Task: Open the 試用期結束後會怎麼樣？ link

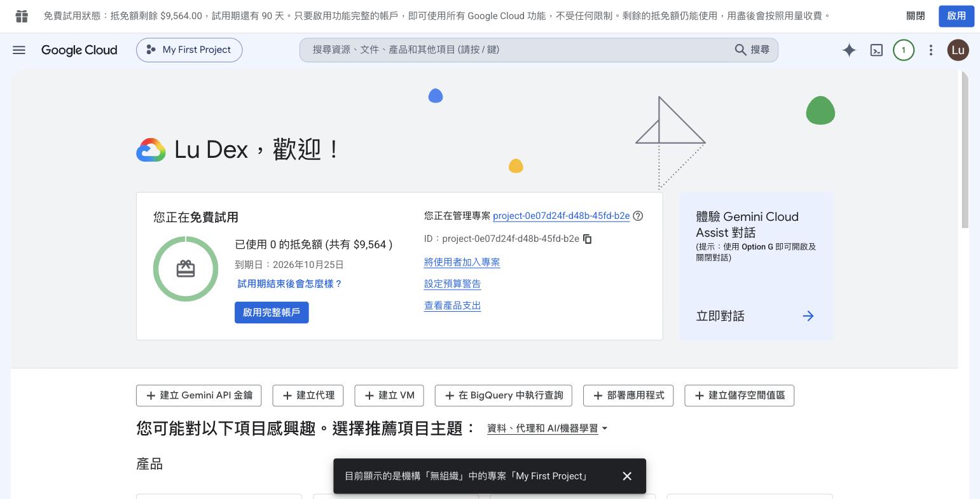Action: tap(289, 284)
